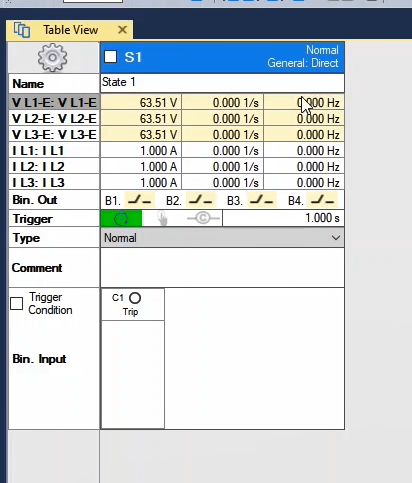412x483 pixels.
Task: Edit the State 1 name field
Action: 222,83
